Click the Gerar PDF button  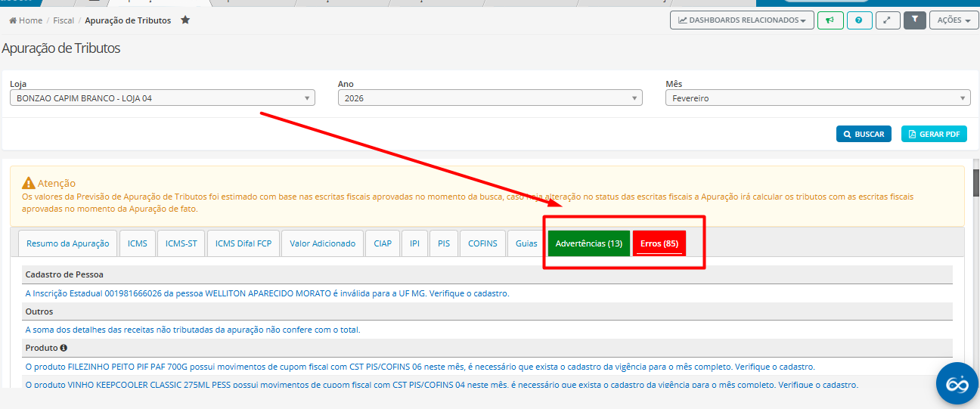coord(934,134)
